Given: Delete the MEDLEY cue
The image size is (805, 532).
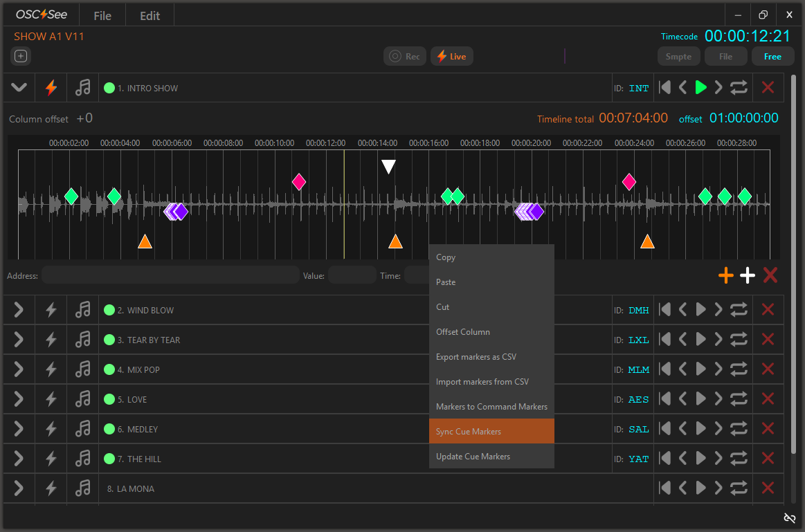Looking at the screenshot, I should pos(768,428).
